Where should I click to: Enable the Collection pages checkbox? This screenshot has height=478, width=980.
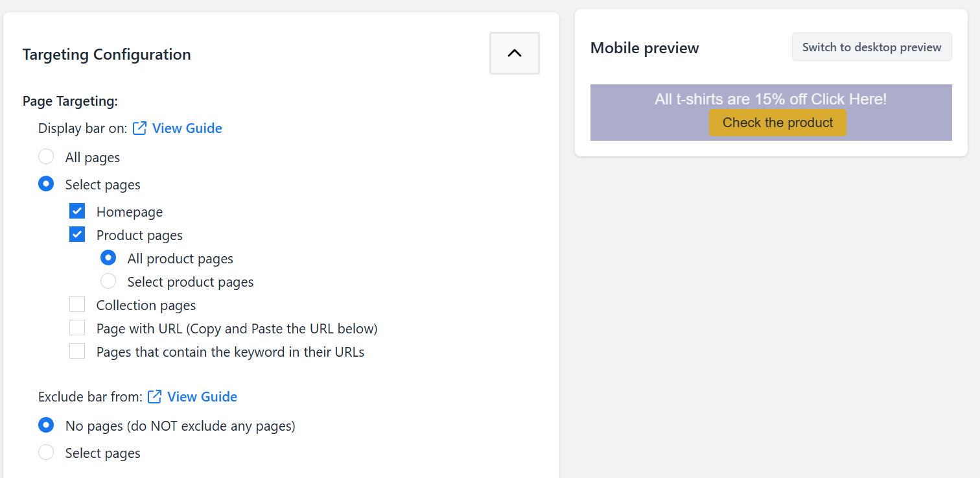[77, 305]
